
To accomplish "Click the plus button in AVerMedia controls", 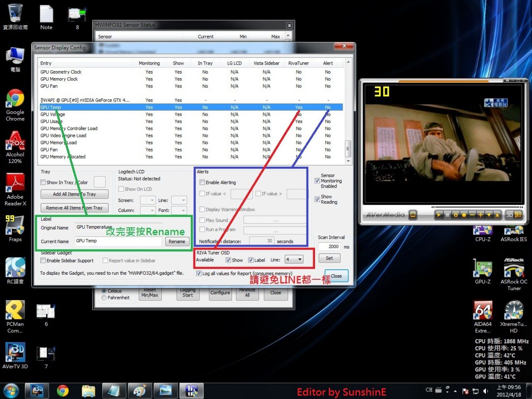I will point(480,215).
